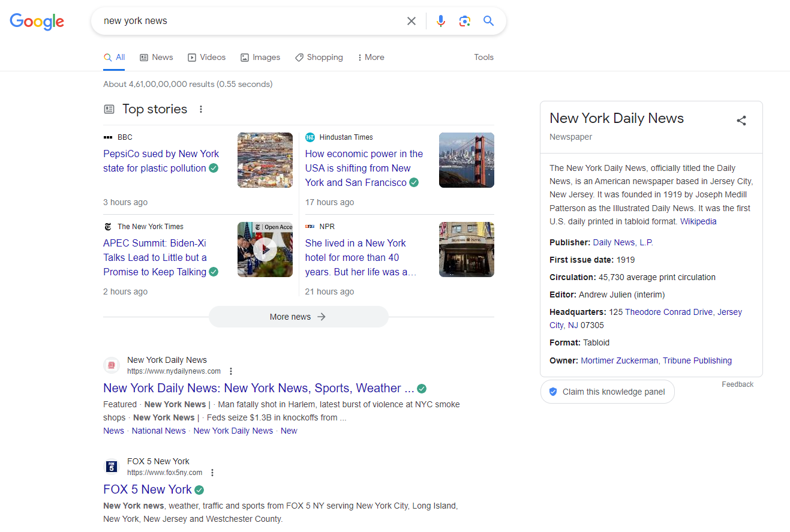The width and height of the screenshot is (790, 532).
Task: Open Google Lens image search icon
Action: pos(464,21)
